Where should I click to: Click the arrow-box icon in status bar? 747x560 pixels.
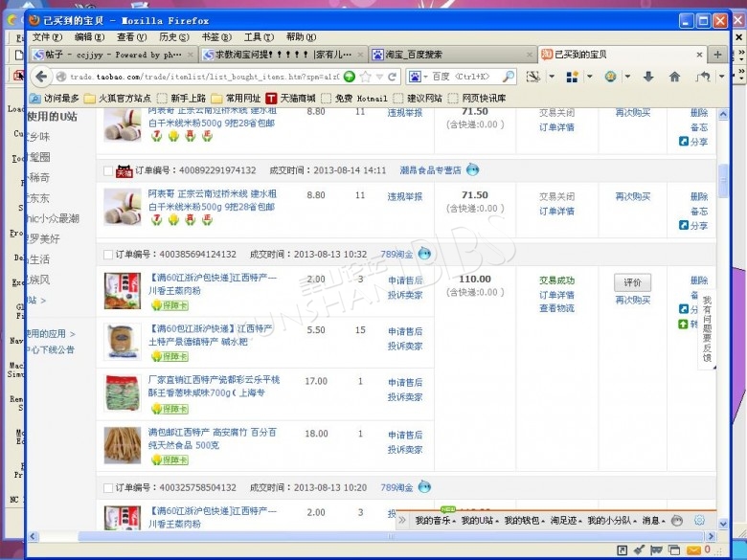coord(622,550)
